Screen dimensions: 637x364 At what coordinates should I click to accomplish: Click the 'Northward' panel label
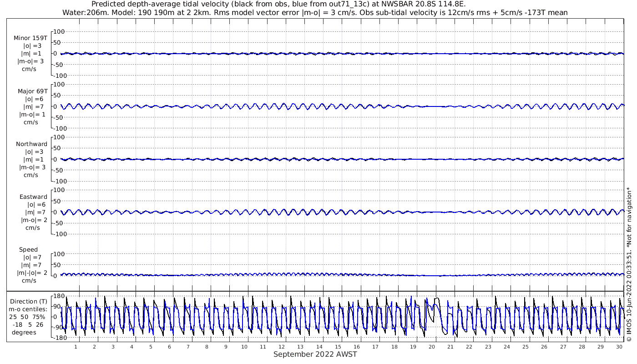pos(31,144)
